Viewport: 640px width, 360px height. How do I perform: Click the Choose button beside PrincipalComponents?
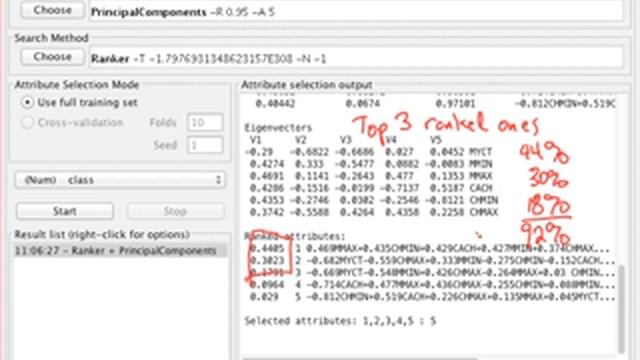[53, 10]
